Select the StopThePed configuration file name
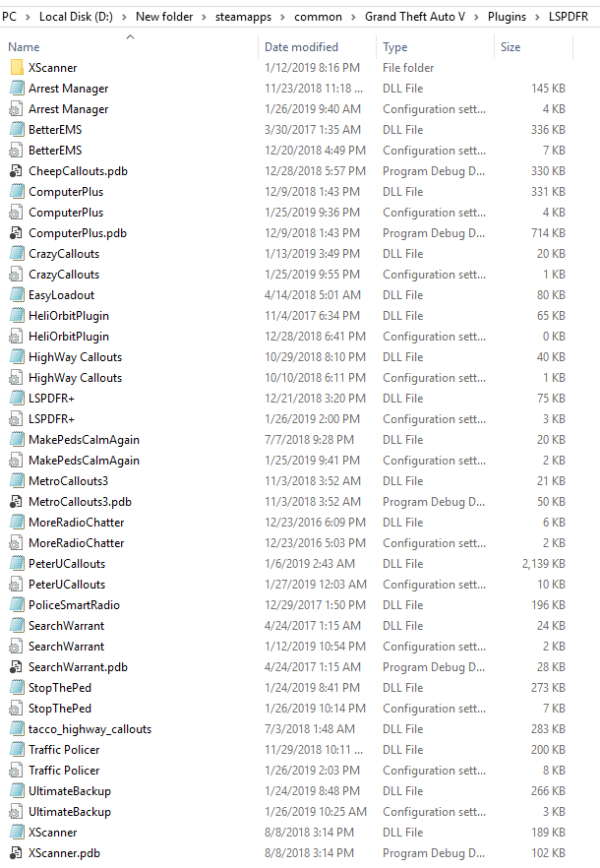The width and height of the screenshot is (600, 868). point(60,709)
